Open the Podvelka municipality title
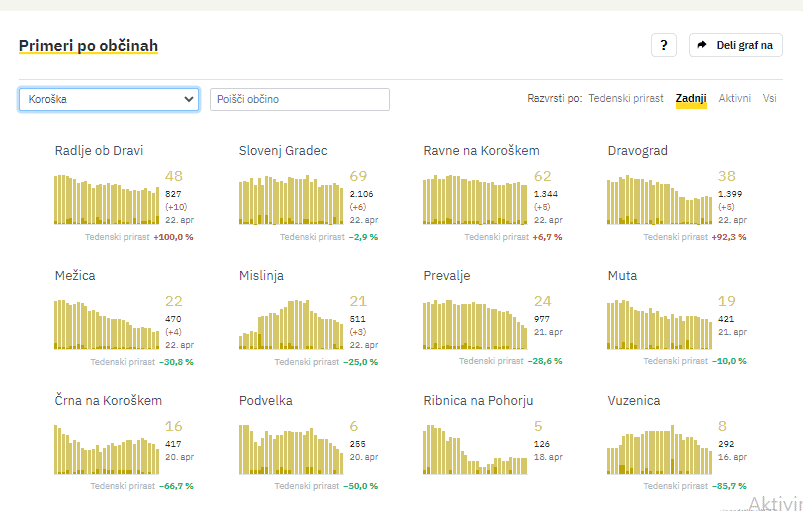803x511 pixels. [266, 400]
